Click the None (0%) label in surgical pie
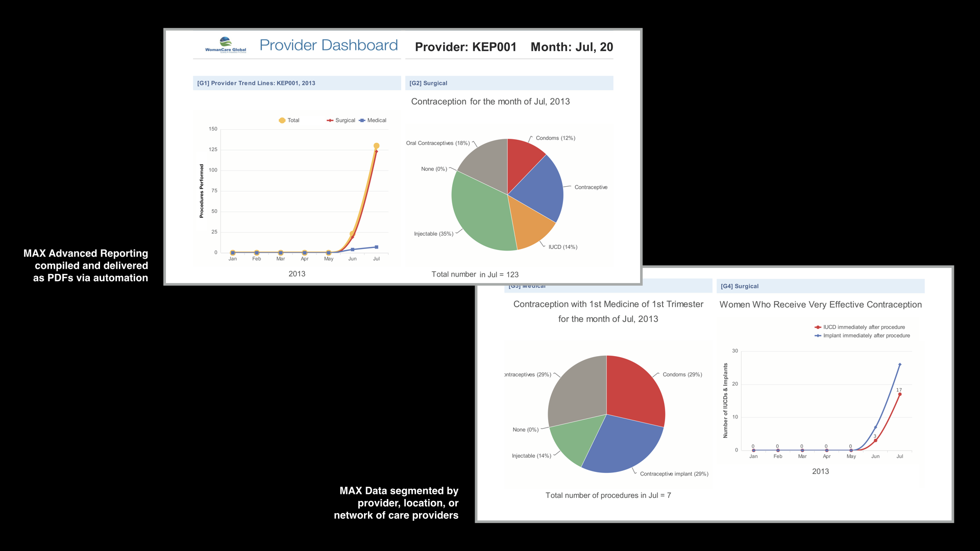The height and width of the screenshot is (551, 980). tap(434, 169)
